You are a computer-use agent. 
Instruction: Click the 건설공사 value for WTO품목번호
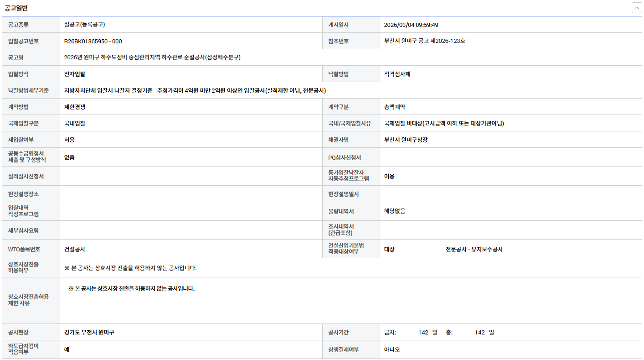[x=75, y=249]
